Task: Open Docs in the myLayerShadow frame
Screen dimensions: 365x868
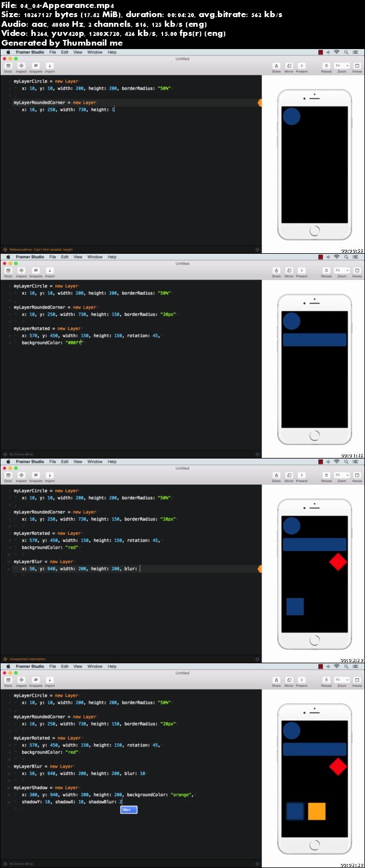Action: coord(8,682)
